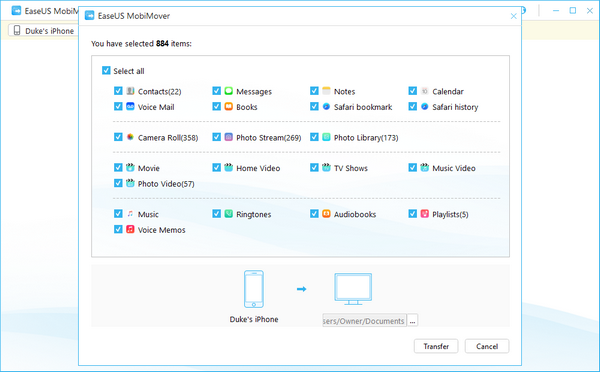Click the red Voice Memos icon
The height and width of the screenshot is (372, 600).
coord(130,229)
